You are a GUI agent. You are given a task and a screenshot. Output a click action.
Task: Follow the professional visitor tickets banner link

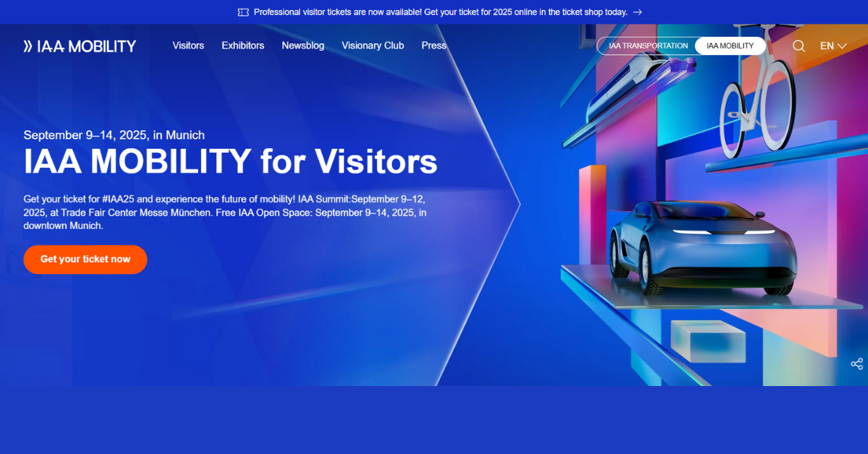(x=441, y=12)
